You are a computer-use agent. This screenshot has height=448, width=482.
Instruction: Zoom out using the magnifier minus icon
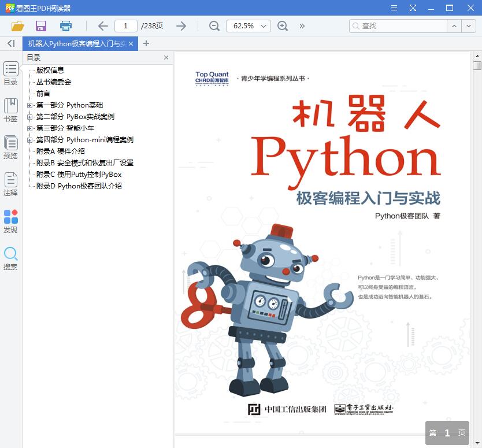tap(214, 26)
